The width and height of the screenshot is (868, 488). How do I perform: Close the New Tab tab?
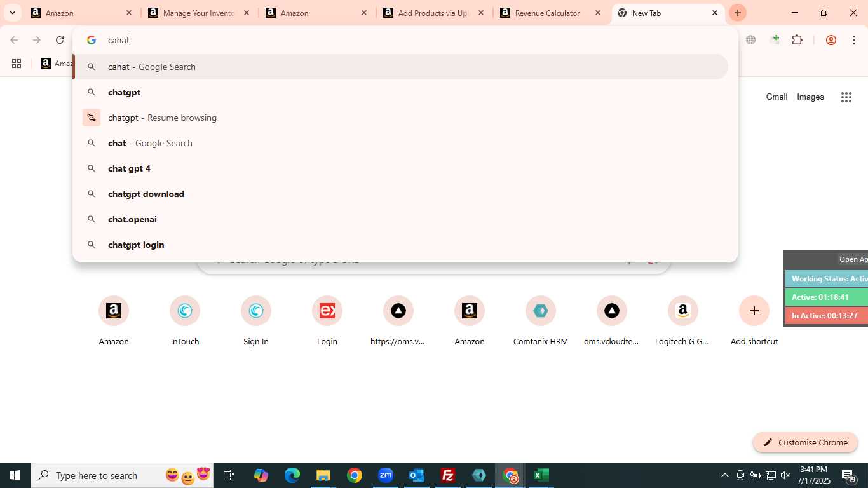click(715, 13)
